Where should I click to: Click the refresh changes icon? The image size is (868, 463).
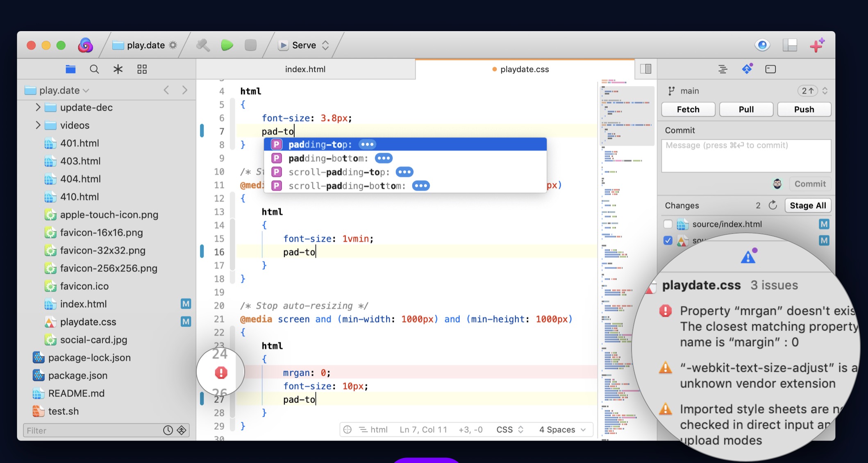(773, 205)
